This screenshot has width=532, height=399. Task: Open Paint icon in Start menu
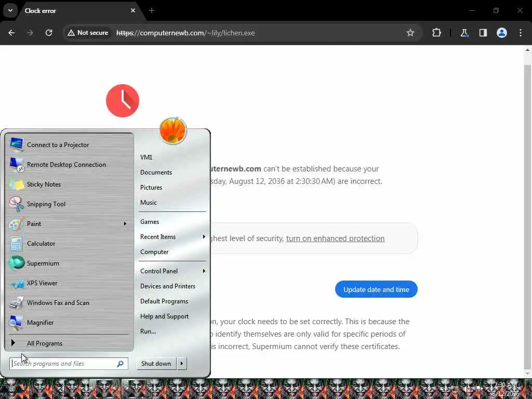(x=16, y=223)
